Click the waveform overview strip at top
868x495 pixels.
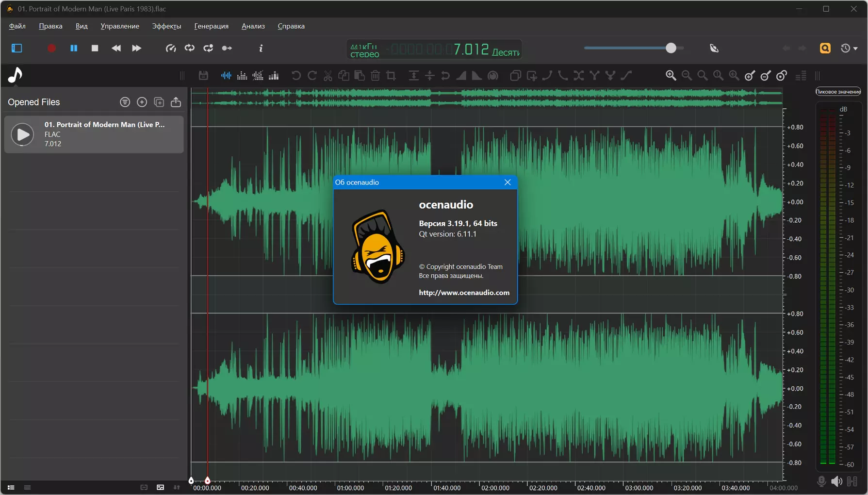click(x=486, y=98)
